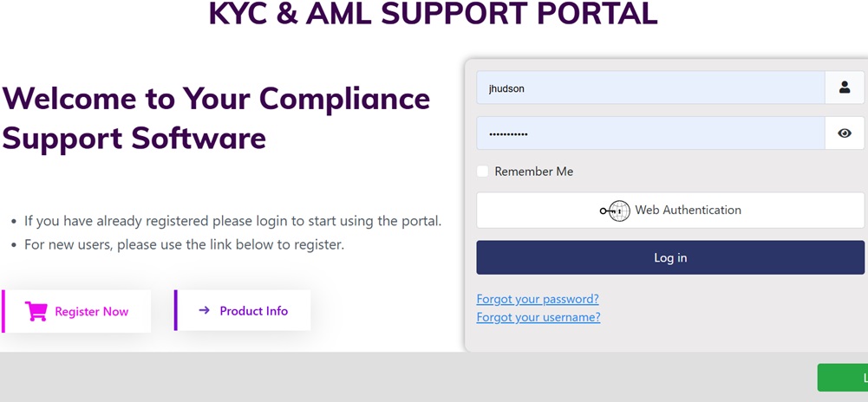868x402 pixels.
Task: Click the KYC & AML Support Portal title
Action: pos(433,15)
